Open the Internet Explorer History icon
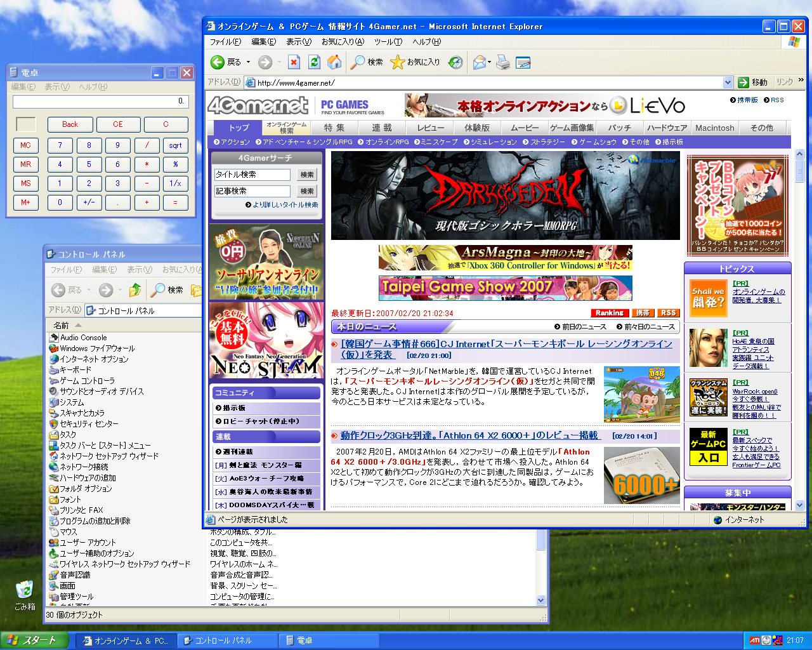 click(x=455, y=62)
